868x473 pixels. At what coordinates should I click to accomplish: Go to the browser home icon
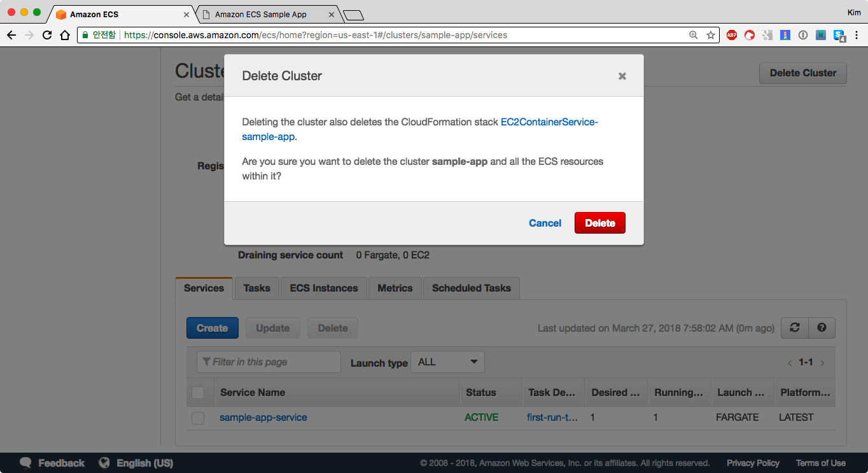[x=64, y=35]
